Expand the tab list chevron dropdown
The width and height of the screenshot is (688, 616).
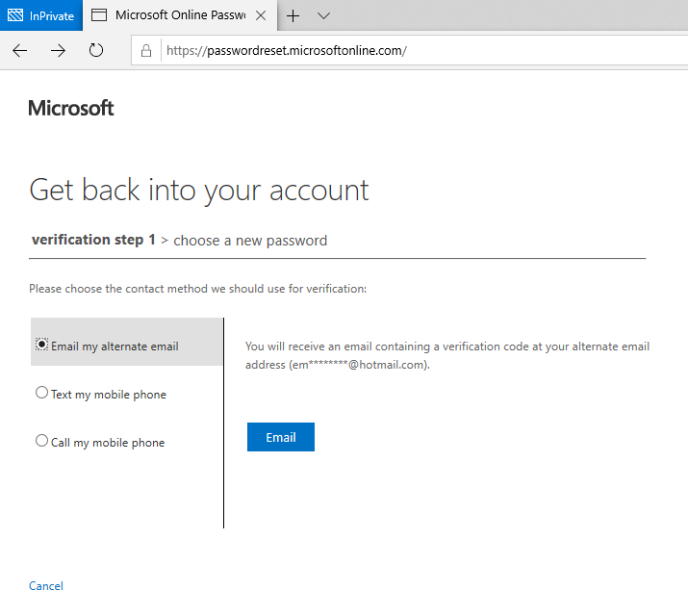click(x=323, y=16)
